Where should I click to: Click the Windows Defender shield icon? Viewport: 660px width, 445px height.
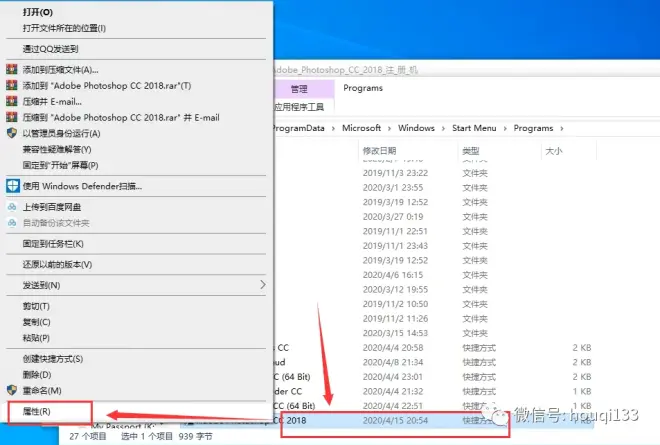13,186
